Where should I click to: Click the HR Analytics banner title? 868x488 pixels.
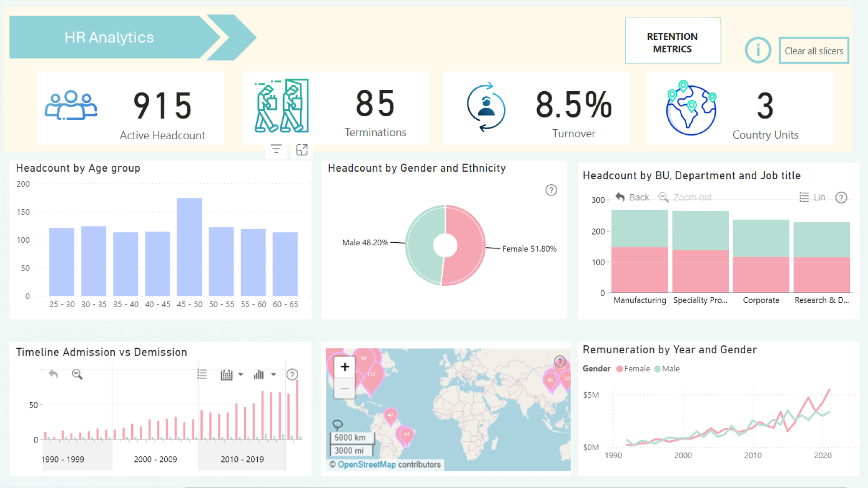tap(109, 38)
